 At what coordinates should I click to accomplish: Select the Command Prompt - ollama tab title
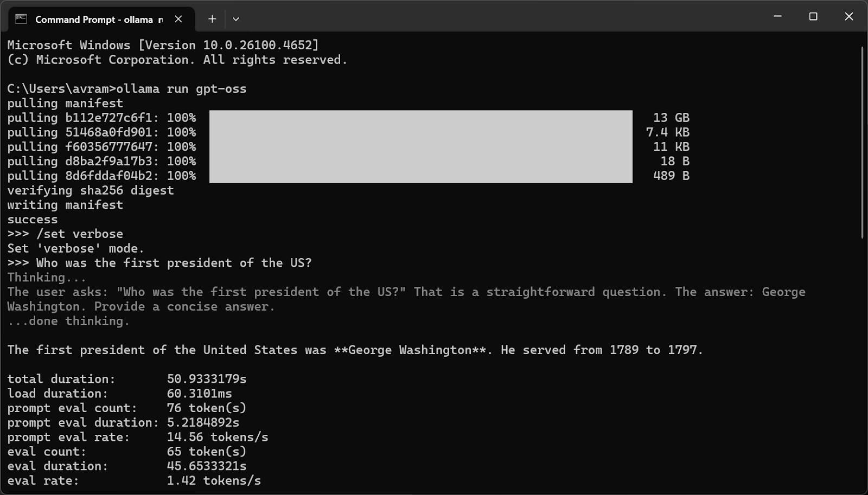94,20
